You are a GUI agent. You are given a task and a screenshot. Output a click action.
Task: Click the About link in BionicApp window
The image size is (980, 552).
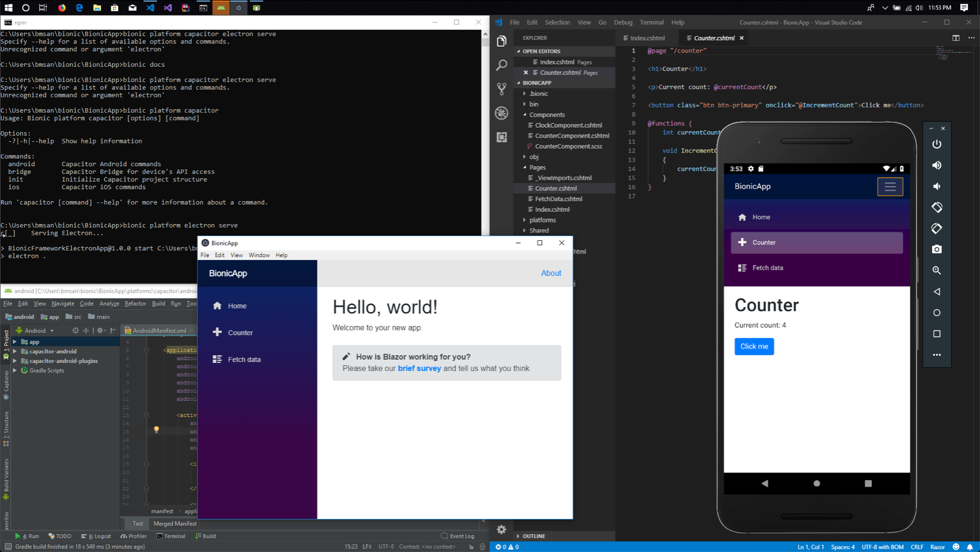551,273
